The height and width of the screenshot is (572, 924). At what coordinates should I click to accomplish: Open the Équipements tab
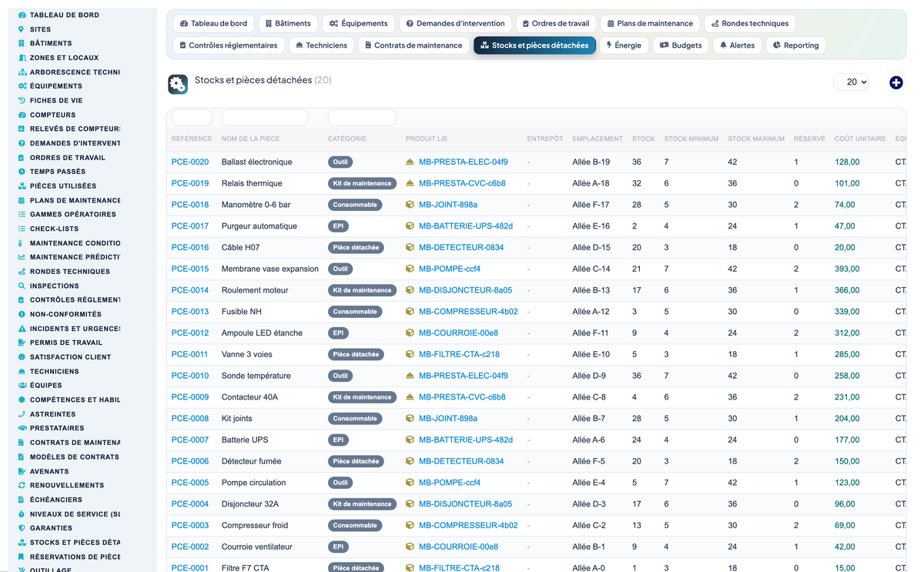coord(358,24)
